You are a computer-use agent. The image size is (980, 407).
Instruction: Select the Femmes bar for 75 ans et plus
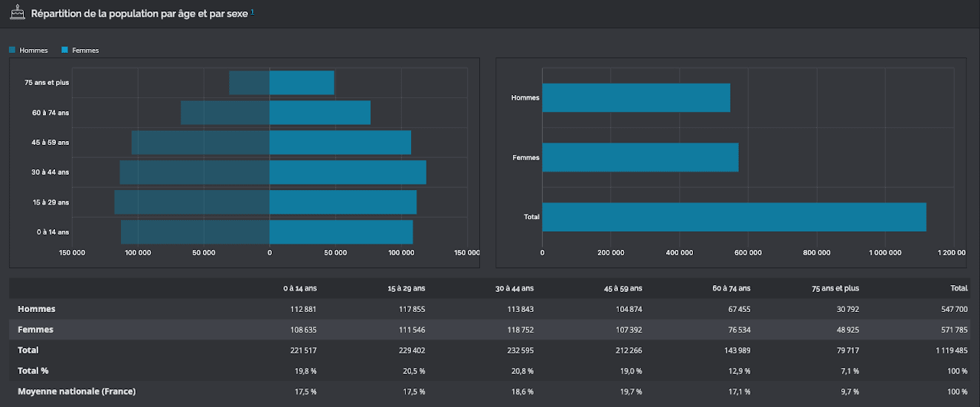coord(302,83)
